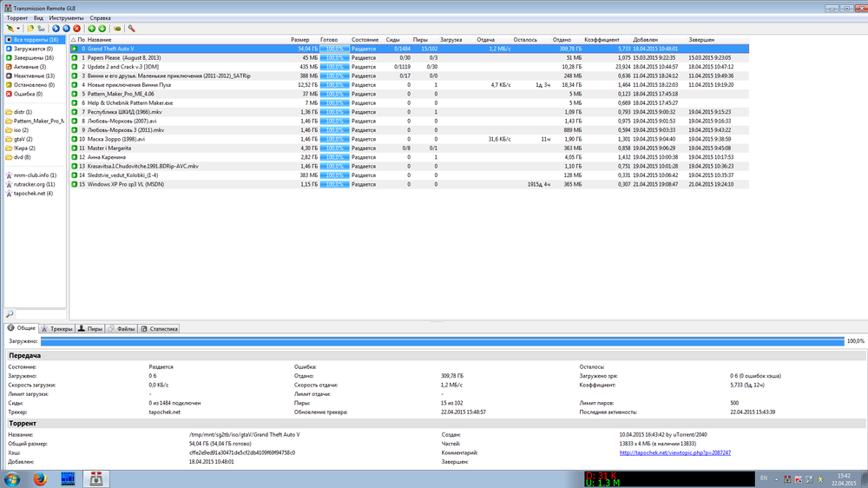Filter by the rutracker.org (11) tracker
The width and height of the screenshot is (868, 488).
coord(34,184)
